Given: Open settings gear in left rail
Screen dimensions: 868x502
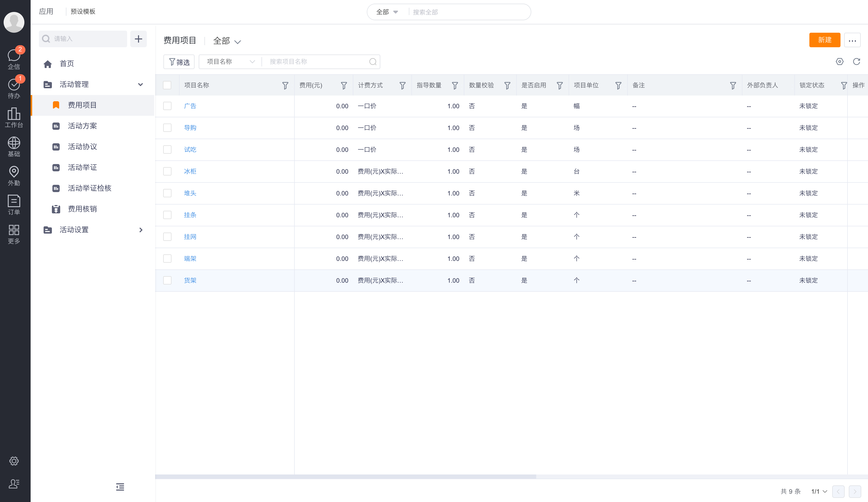Looking at the screenshot, I should pos(14,461).
